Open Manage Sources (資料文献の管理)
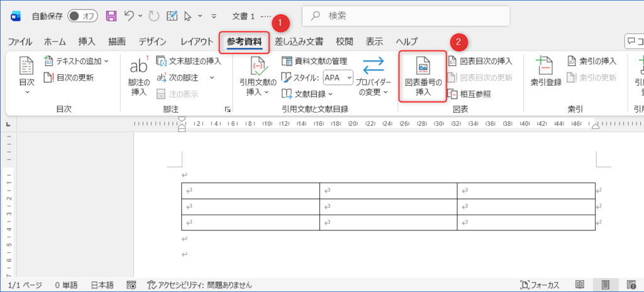Screen dimensions: 644x292 click(x=314, y=61)
